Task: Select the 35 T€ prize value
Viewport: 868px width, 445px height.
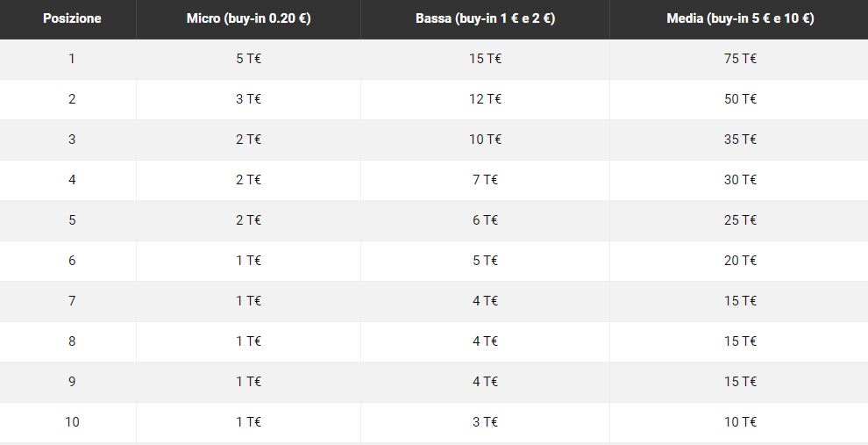Action: (x=740, y=140)
